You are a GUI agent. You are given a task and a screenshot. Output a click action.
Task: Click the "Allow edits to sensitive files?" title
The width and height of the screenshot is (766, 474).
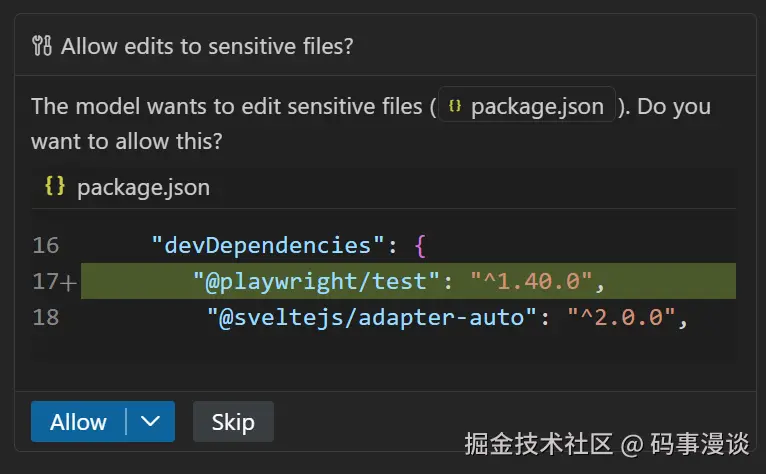point(207,46)
